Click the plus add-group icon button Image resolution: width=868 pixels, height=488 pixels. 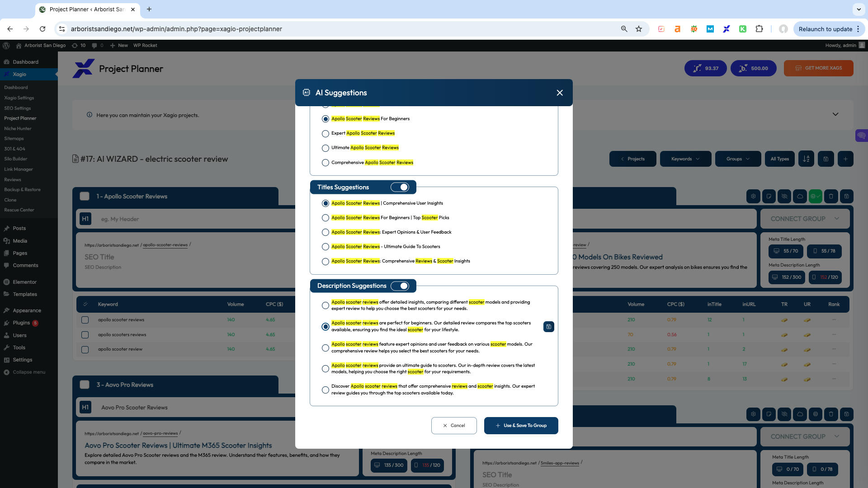coord(845,159)
